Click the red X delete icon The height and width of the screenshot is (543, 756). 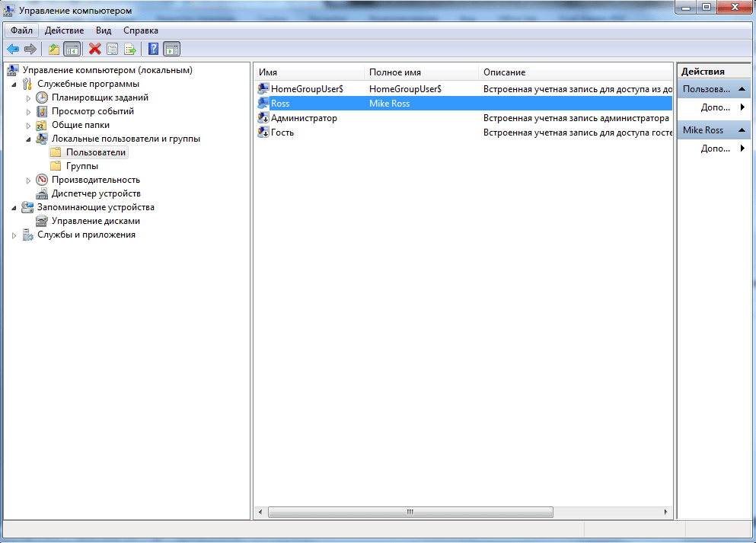pos(95,50)
